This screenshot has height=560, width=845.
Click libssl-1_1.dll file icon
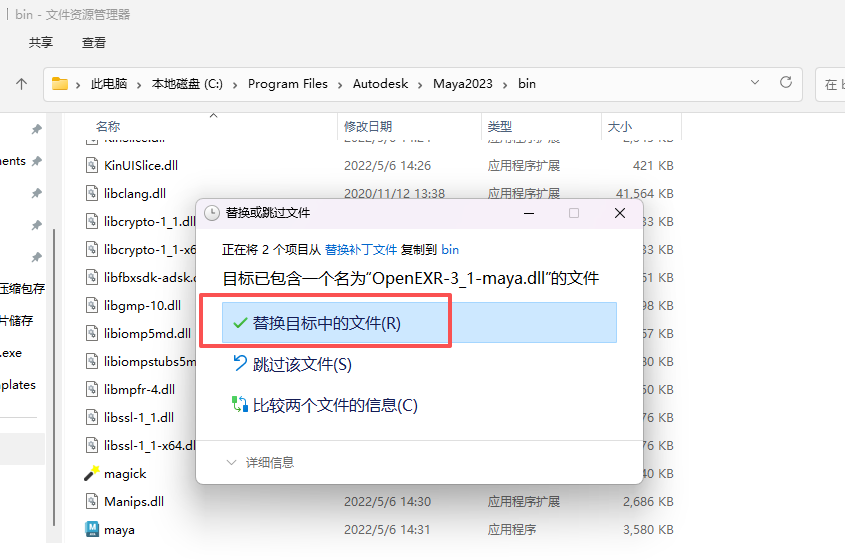(x=92, y=418)
